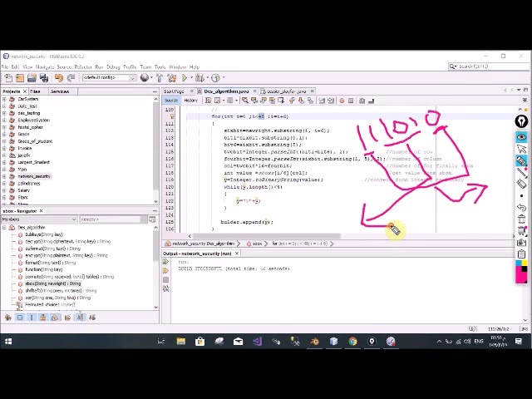Click the Source view button

(171, 101)
